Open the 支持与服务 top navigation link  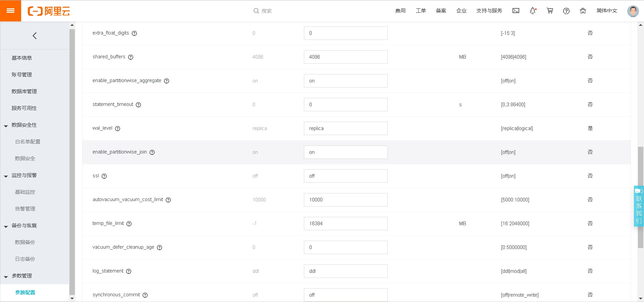489,11
